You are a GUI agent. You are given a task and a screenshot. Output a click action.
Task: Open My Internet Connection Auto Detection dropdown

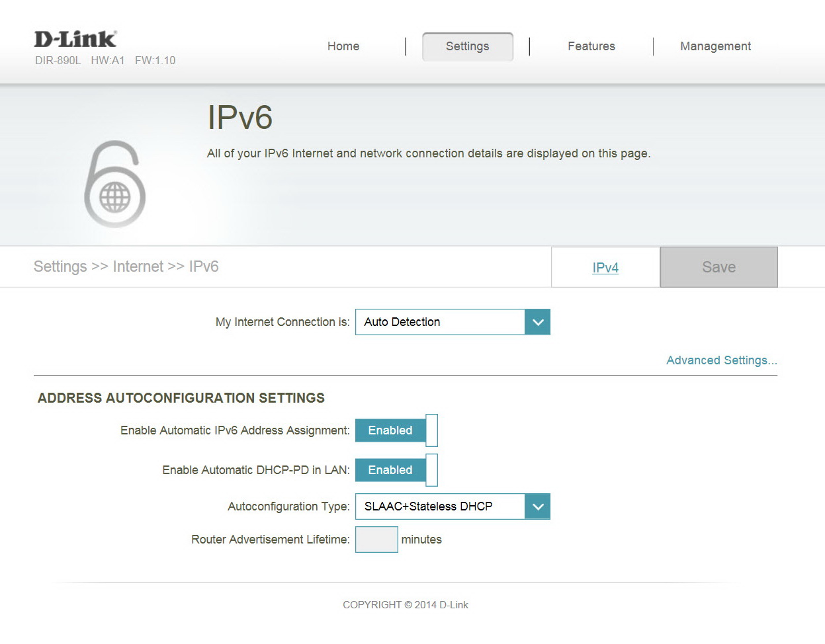point(453,322)
